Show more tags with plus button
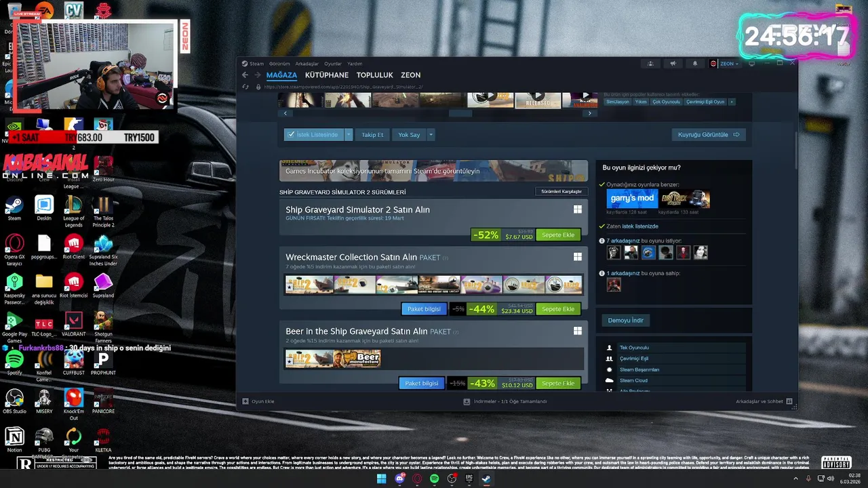The image size is (868, 488). tap(732, 102)
